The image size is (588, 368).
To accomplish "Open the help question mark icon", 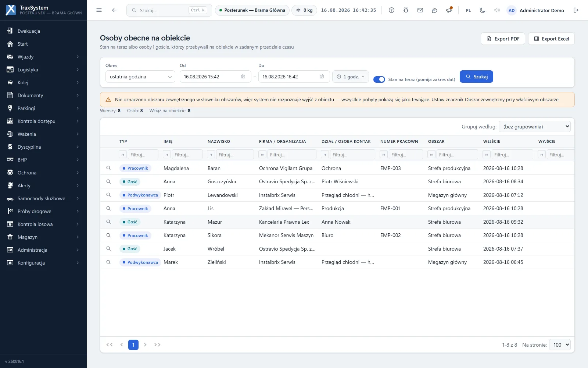I will point(391,10).
